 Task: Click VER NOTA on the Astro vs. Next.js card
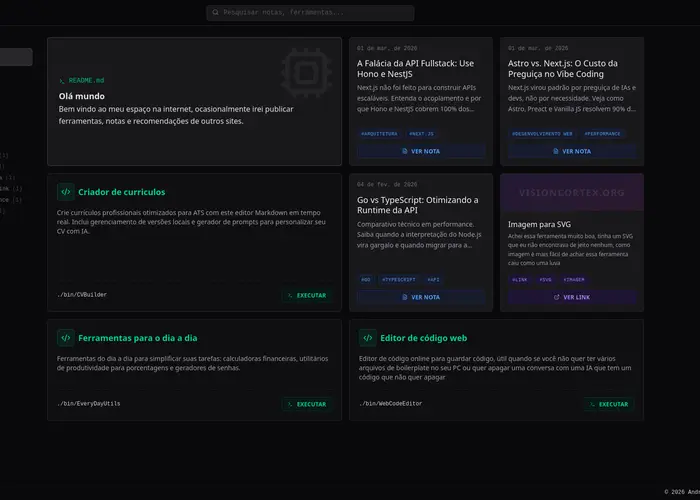point(572,151)
